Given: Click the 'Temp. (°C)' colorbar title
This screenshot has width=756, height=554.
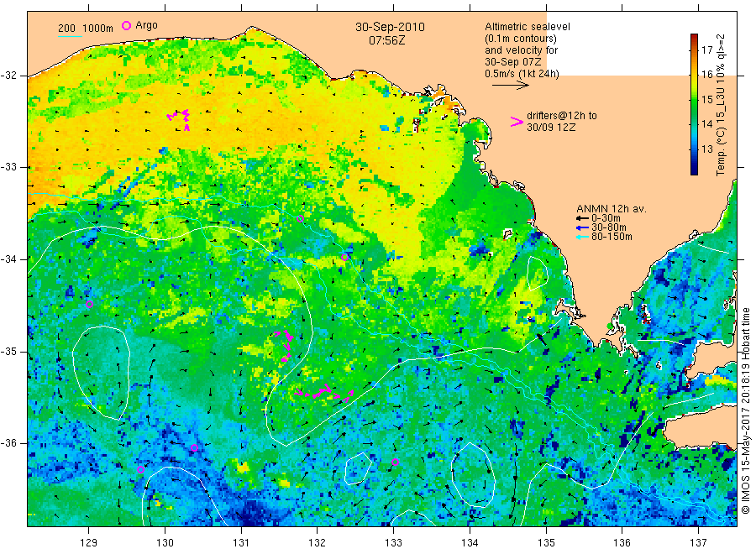Looking at the screenshot, I should 721,150.
